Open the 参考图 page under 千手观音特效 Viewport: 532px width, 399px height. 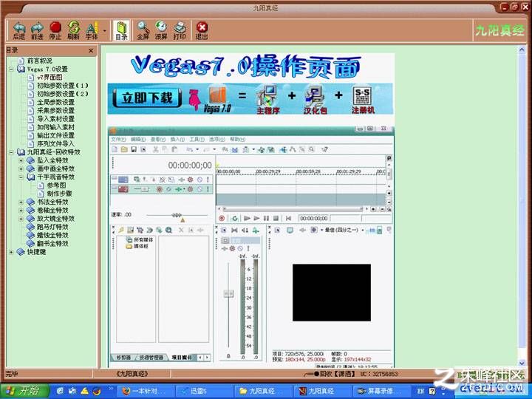56,185
